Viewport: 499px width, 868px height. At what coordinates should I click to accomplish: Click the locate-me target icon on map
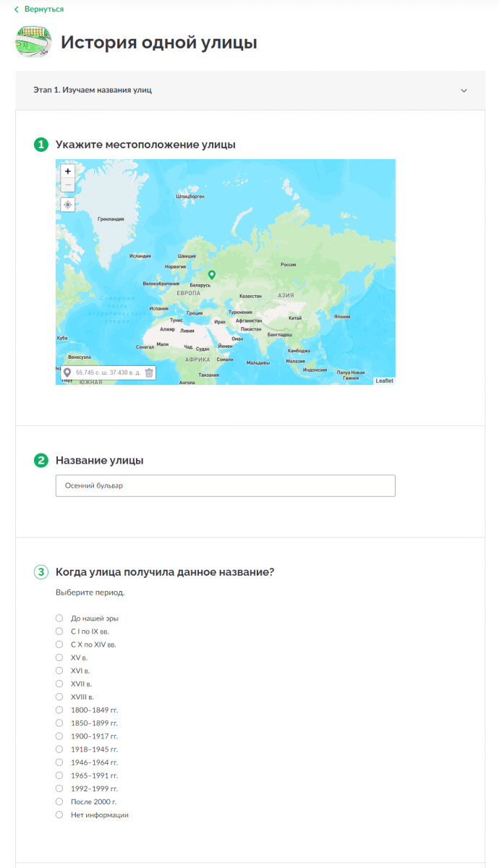(x=68, y=205)
